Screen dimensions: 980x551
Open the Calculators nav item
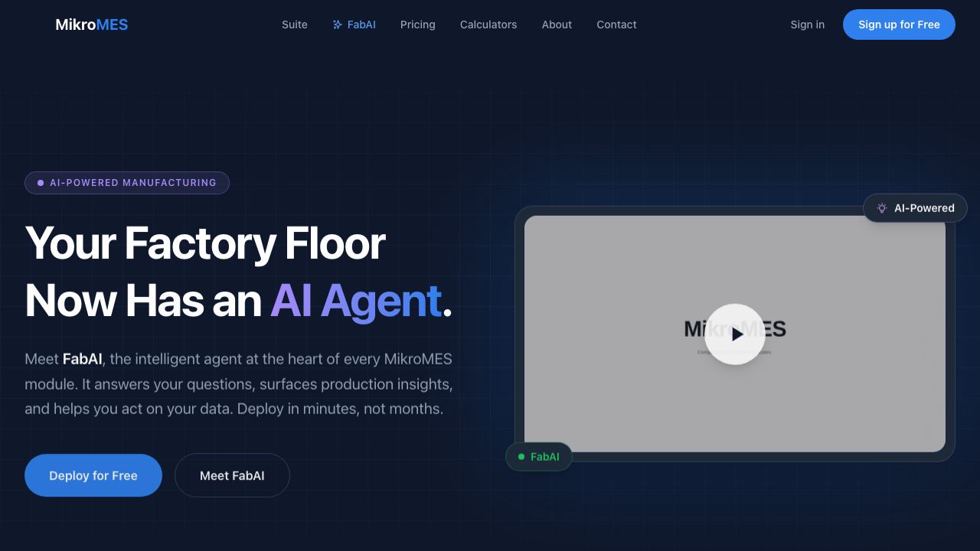488,24
